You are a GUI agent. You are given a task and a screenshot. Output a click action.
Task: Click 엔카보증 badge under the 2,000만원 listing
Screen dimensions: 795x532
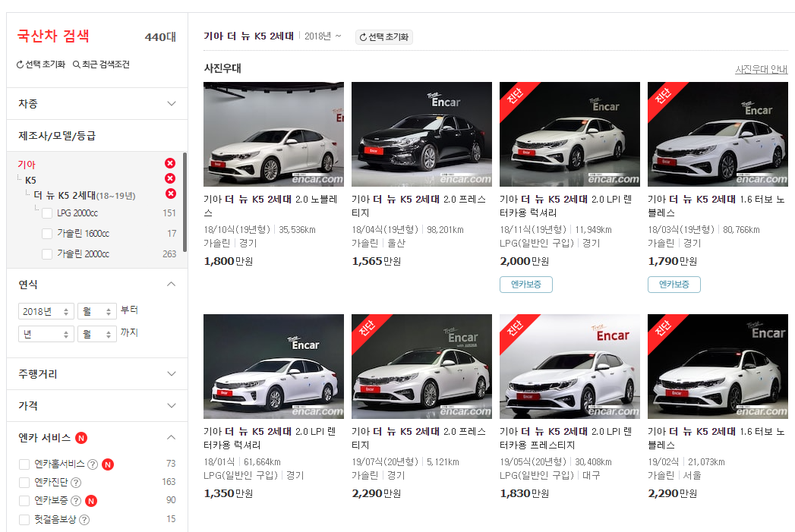pos(525,285)
